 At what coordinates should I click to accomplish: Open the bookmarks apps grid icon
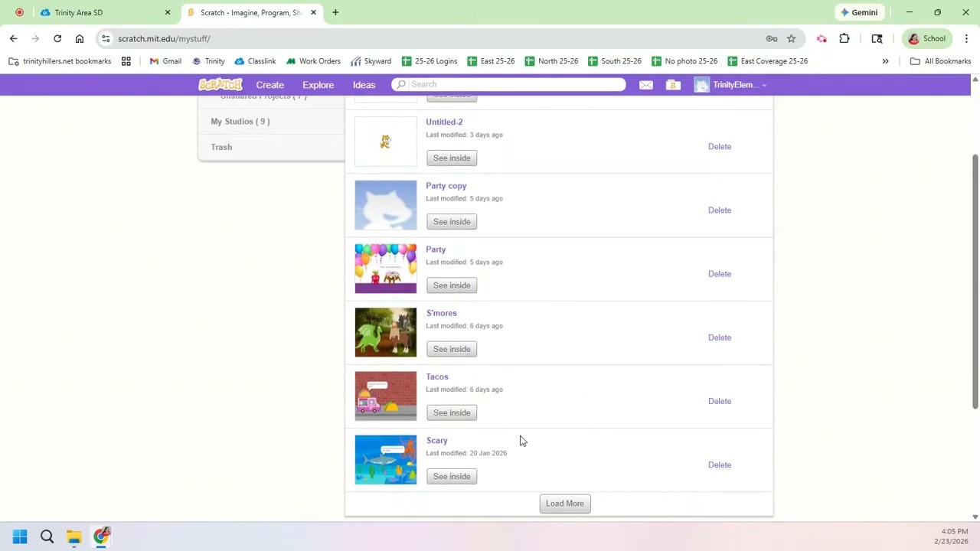tap(126, 61)
